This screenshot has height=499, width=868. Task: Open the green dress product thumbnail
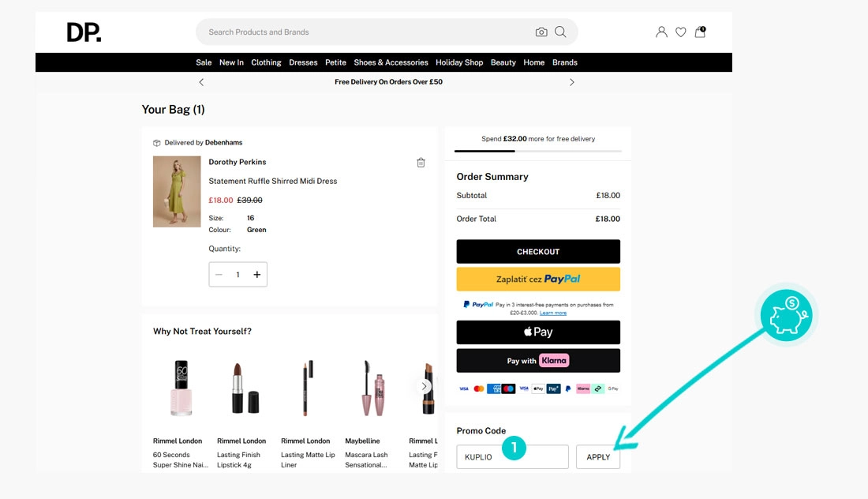[177, 192]
